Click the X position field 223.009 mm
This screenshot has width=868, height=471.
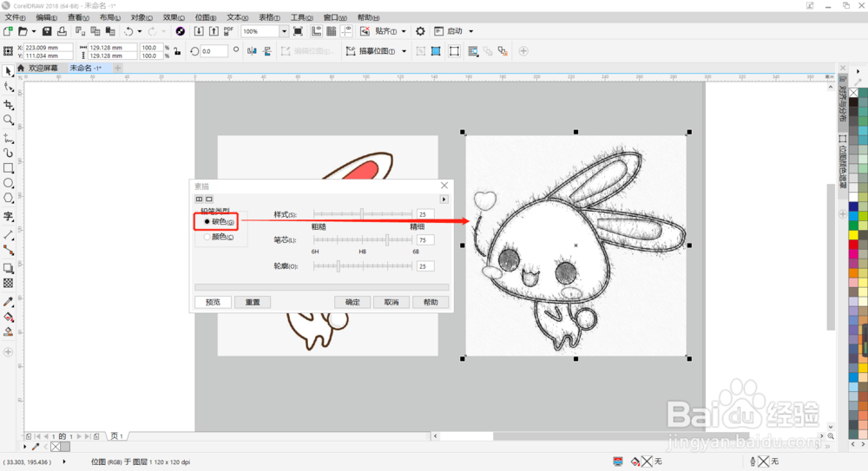click(48, 48)
